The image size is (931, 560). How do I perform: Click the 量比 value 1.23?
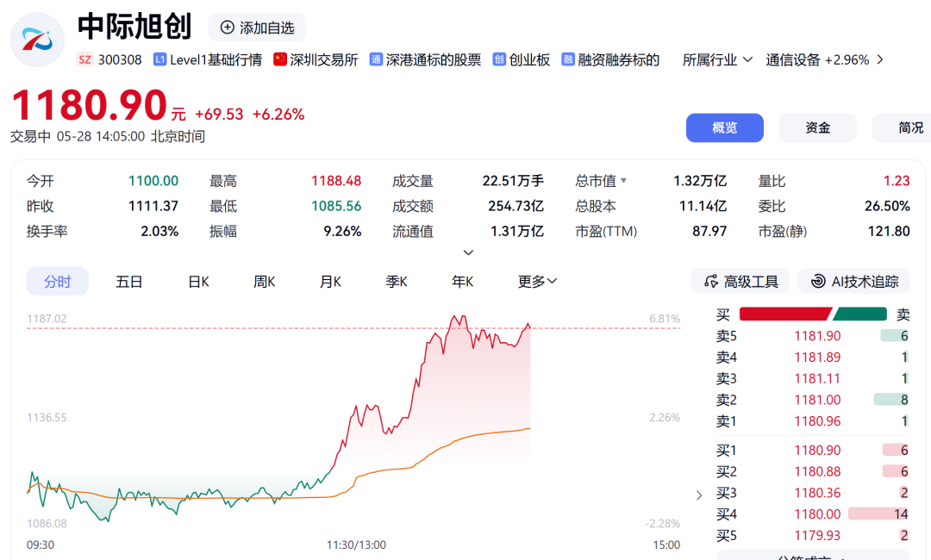(x=897, y=181)
